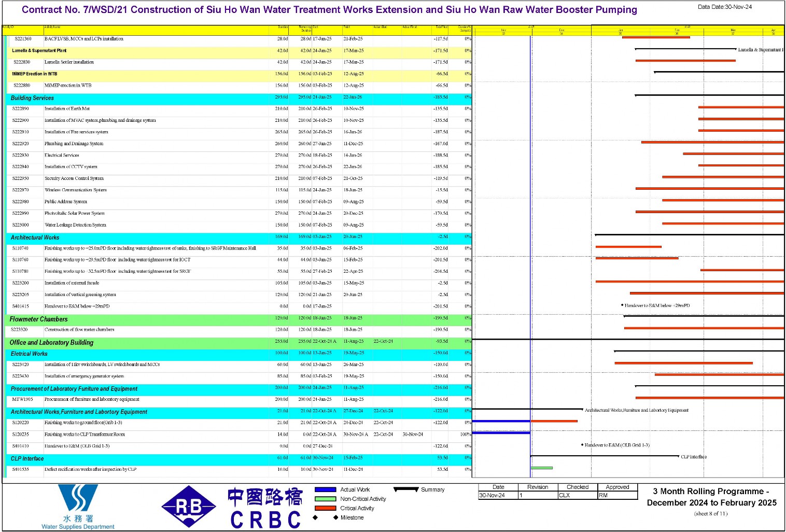Select the Office and Laboratory Building heading
The image size is (786, 532).
(x=51, y=343)
